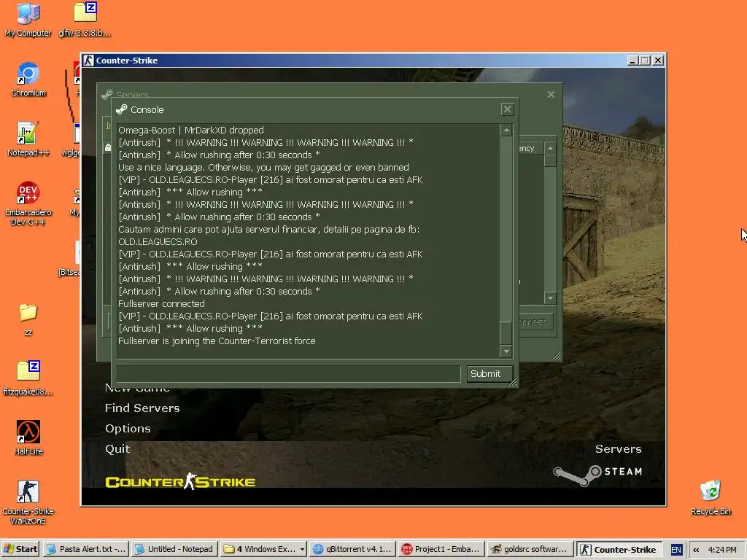Expand hidden system tray icons
The image size is (747, 560).
coord(696,550)
